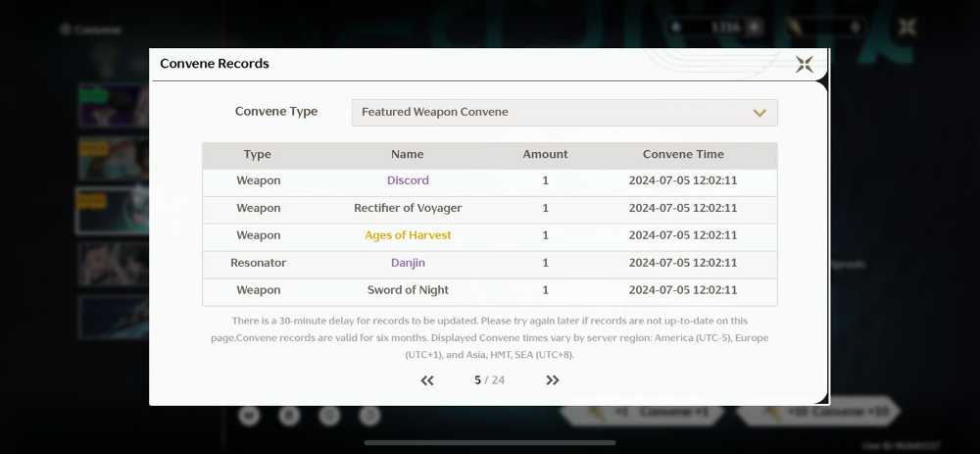The height and width of the screenshot is (454, 980).
Task: Click the Convene title in background header
Action: click(97, 29)
